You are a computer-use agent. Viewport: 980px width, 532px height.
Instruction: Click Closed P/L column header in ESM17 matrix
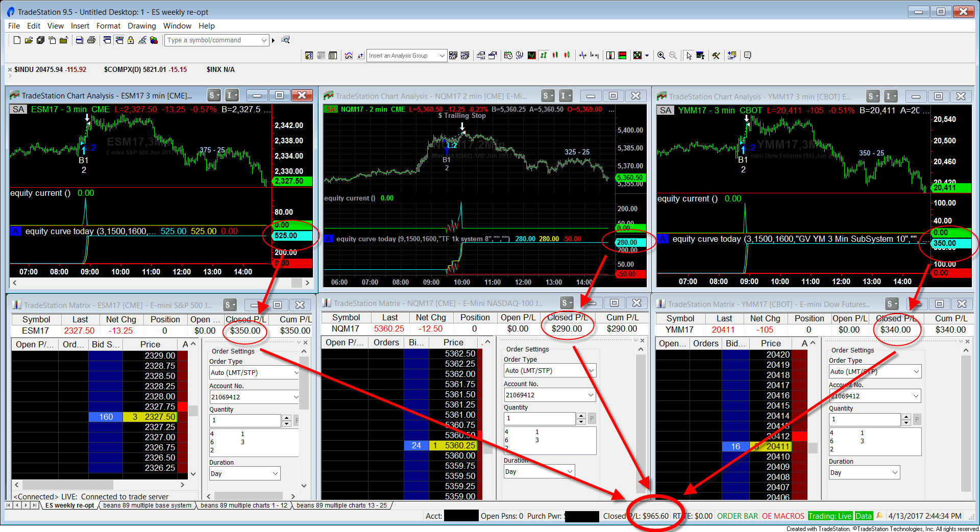click(x=246, y=319)
